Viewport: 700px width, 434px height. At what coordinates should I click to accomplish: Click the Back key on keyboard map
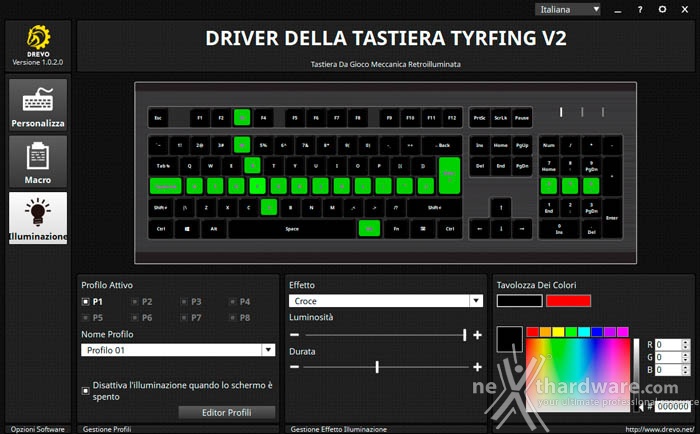pos(442,145)
